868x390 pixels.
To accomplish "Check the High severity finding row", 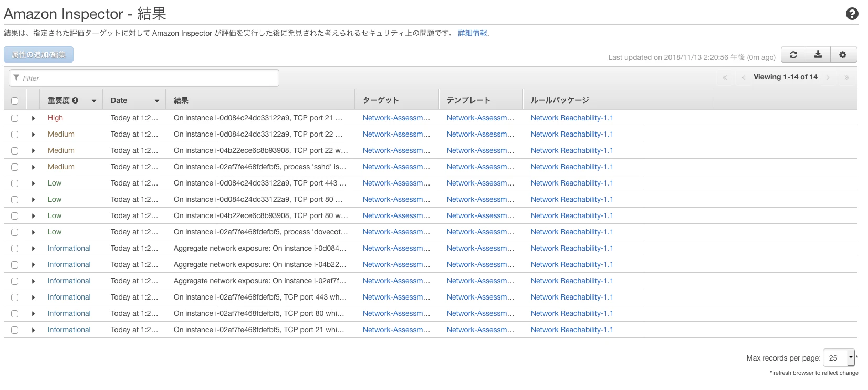I will click(15, 118).
